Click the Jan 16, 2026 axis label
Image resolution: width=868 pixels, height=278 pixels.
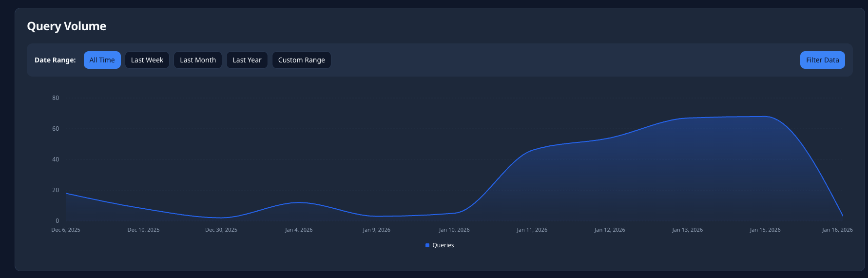tap(837, 230)
